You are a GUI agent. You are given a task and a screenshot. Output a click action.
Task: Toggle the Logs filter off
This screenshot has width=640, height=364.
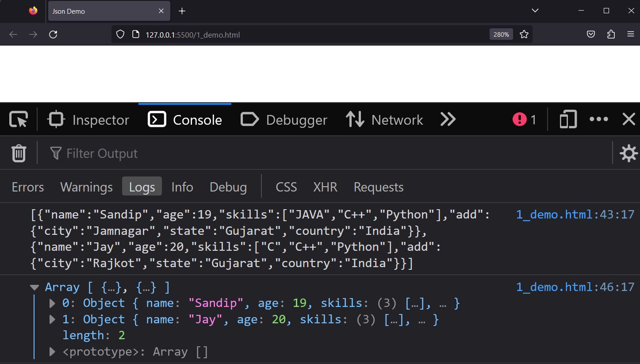tap(142, 187)
